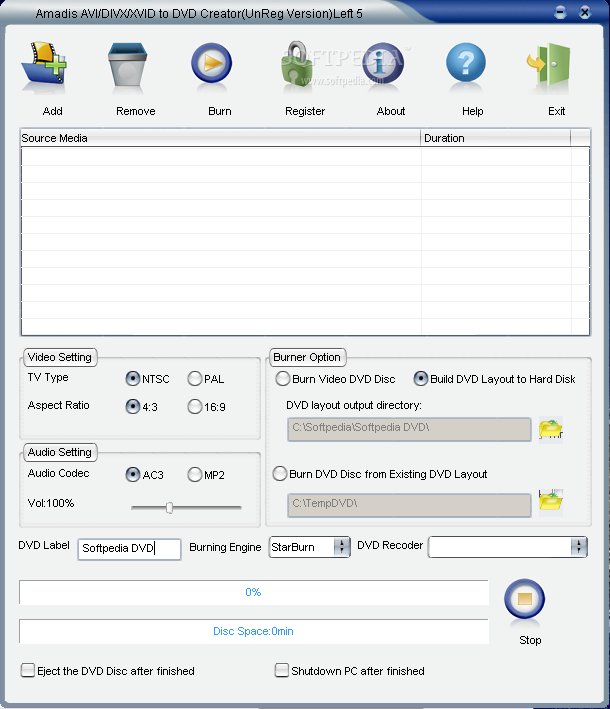Click the Stop burning button icon
The image size is (610, 709).
pos(525,599)
